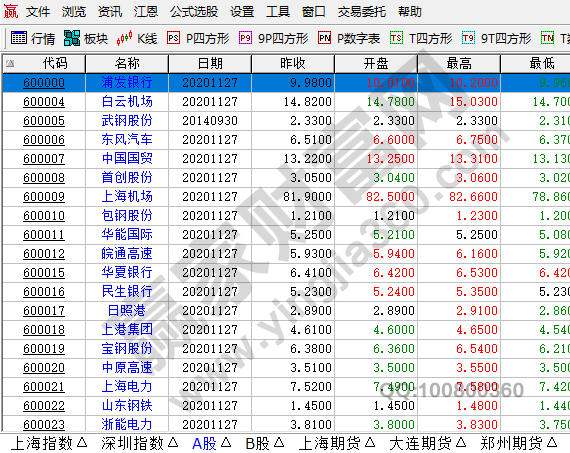Expand the 上海期货 triangle menu
Viewport: 570px width, 453px height.
(x=370, y=442)
